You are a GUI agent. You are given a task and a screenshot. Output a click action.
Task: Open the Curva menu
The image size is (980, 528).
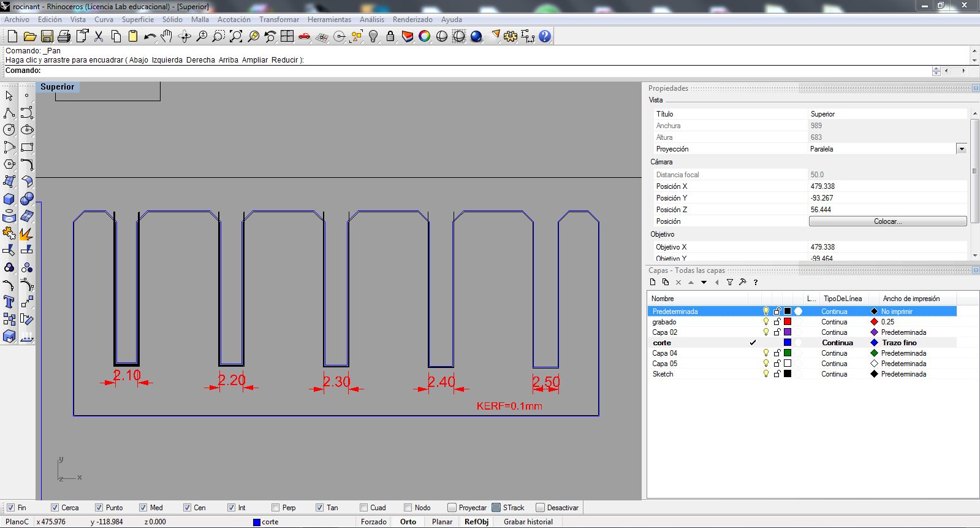click(104, 20)
